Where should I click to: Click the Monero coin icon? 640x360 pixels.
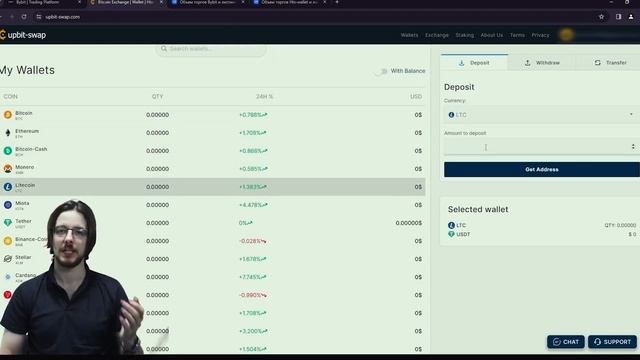point(8,169)
